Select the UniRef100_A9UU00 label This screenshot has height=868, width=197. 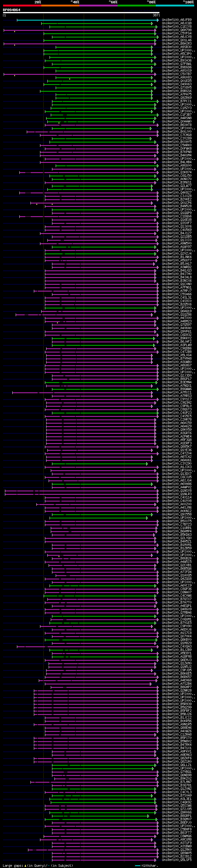click(177, 165)
